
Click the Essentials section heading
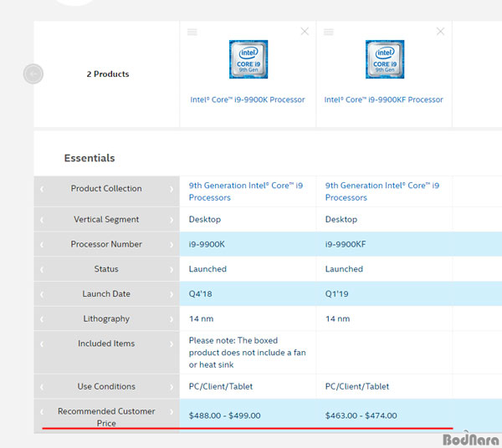point(90,158)
